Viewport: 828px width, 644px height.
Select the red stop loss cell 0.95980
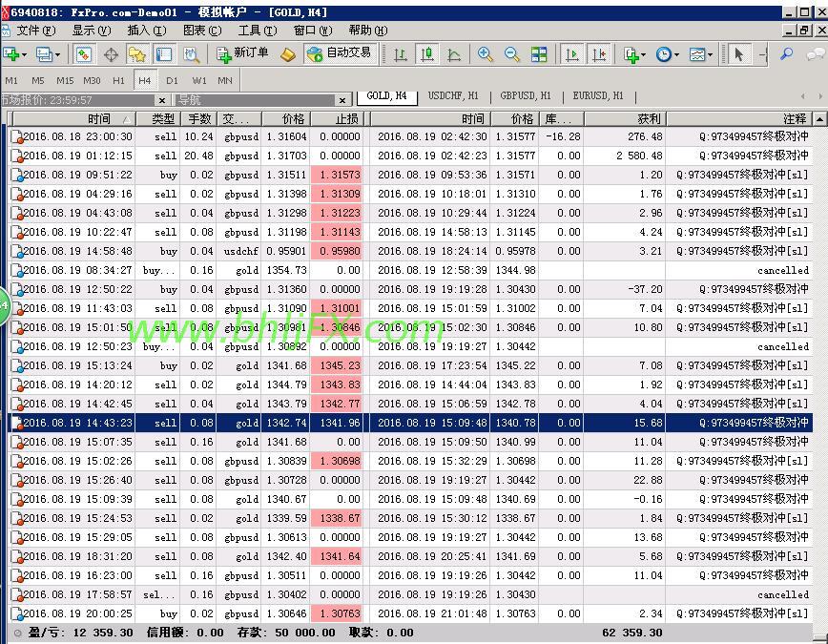pos(337,251)
